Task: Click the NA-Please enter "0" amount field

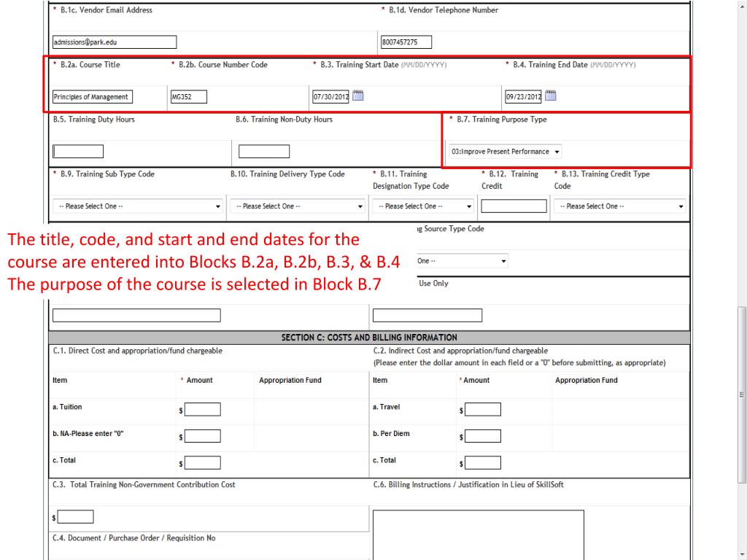Action: coord(203,436)
